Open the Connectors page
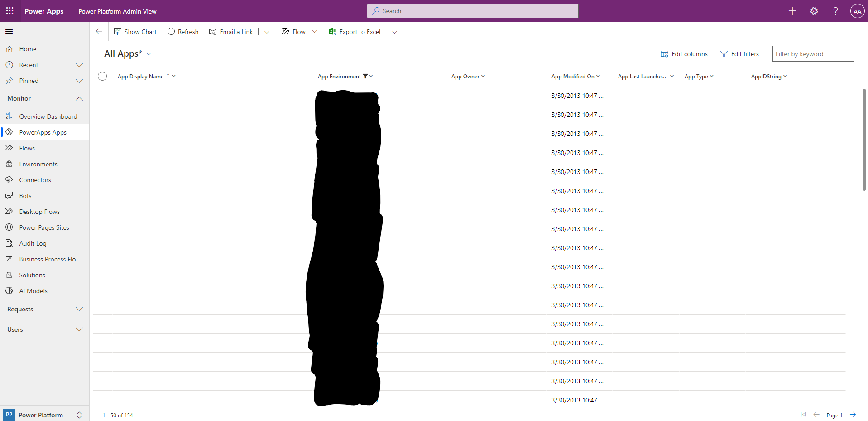The height and width of the screenshot is (421, 868). (35, 179)
